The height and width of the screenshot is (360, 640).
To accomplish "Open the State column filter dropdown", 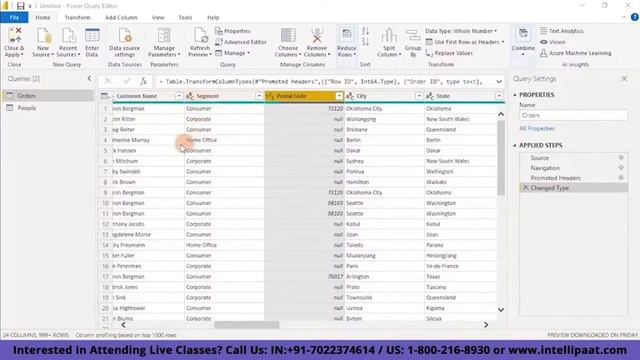I will tap(499, 96).
